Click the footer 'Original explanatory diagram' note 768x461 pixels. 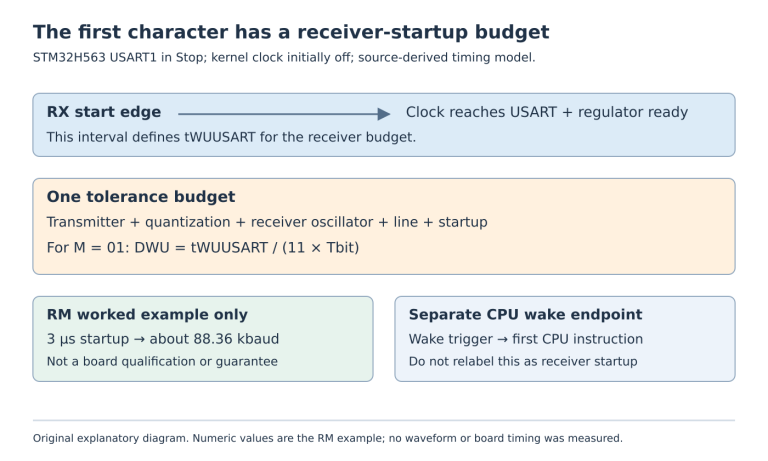click(328, 438)
